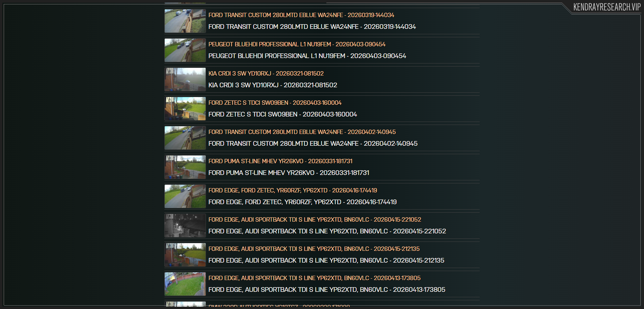Screen dimensions: 644x309
Task: Open thumbnail for Ford Transit Custom 20260319-144034
Action: (x=185, y=21)
